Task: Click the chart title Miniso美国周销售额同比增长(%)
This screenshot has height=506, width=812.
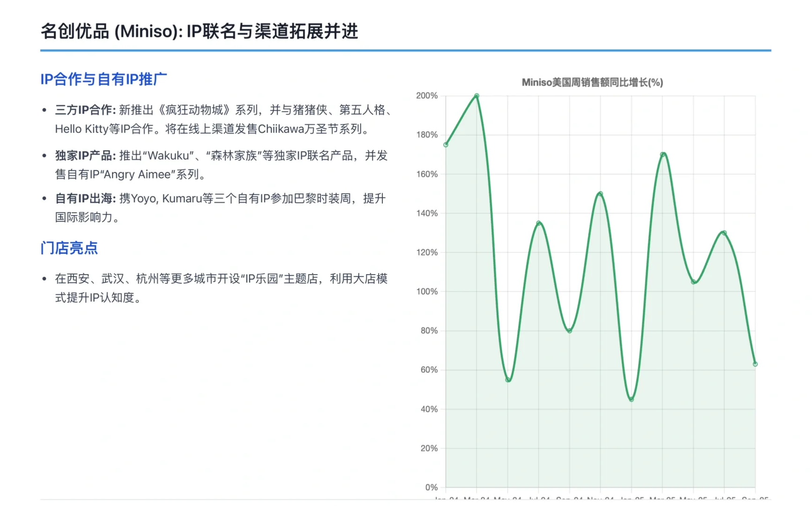Action: [592, 82]
